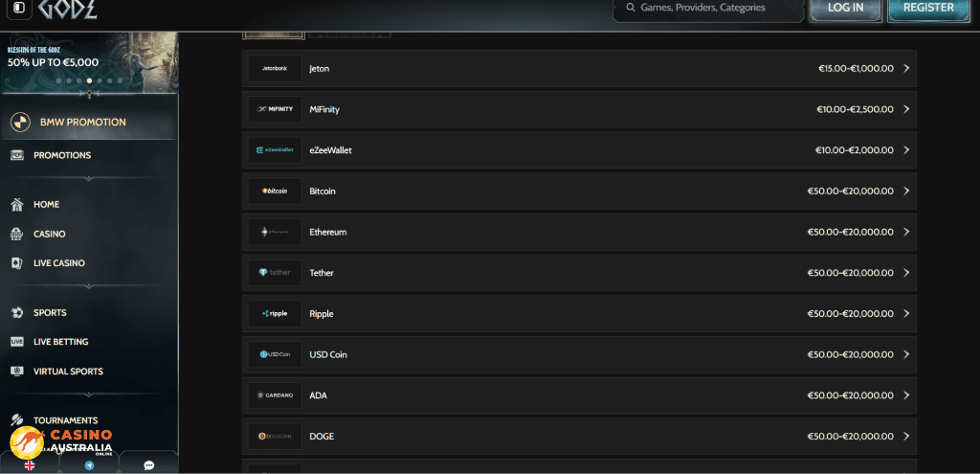Expand the USD Coin row chevron
Image resolution: width=980 pixels, height=474 pixels.
pyautogui.click(x=906, y=354)
